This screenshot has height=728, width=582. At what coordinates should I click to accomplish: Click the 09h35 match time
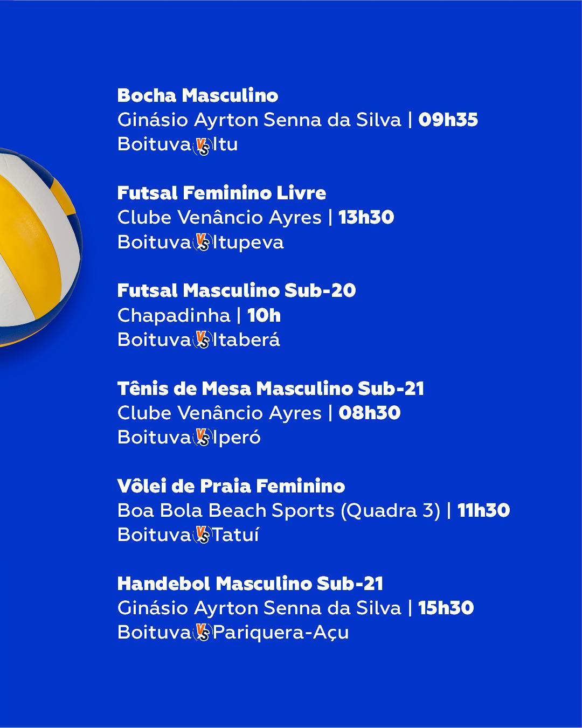[448, 120]
